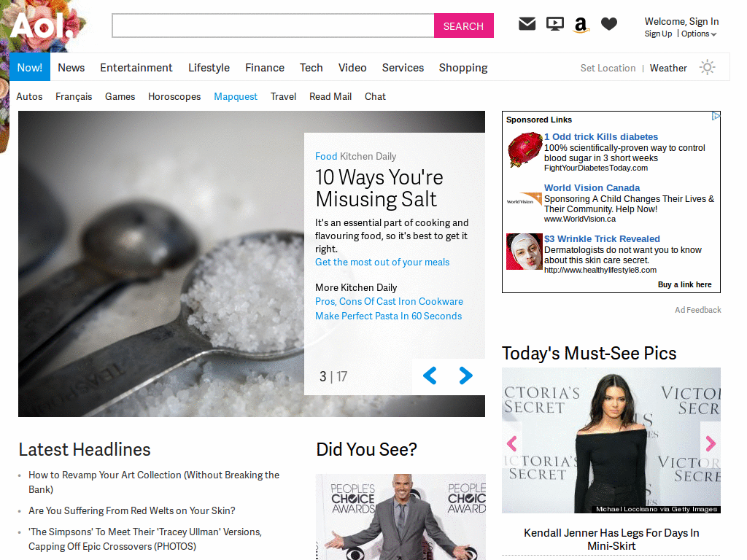This screenshot has width=747, height=560.
Task: Click Sign Up link
Action: 659,34
